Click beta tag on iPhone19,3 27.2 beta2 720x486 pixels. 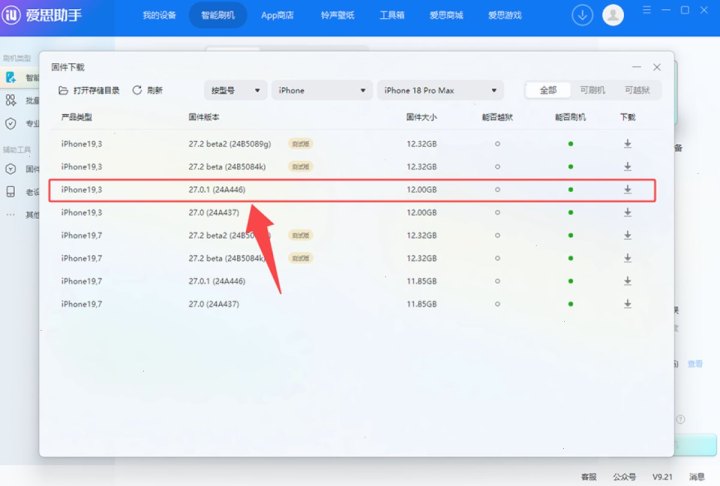pyautogui.click(x=301, y=144)
